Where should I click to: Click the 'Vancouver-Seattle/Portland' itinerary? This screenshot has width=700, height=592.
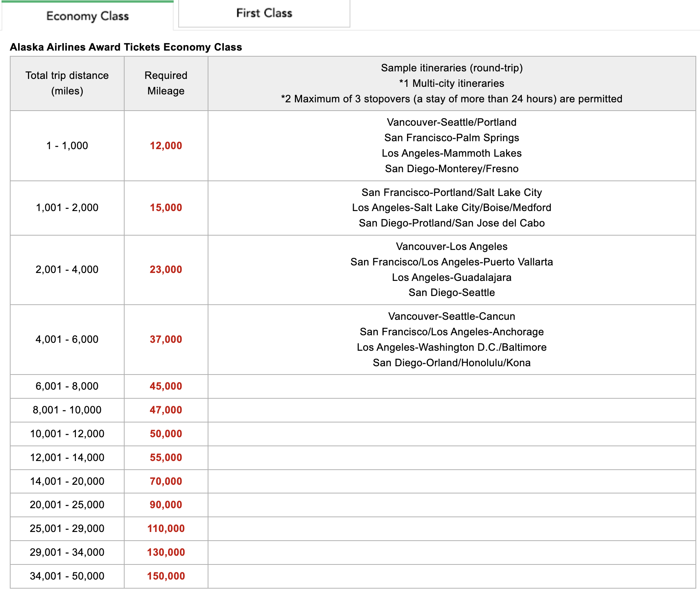[452, 122]
